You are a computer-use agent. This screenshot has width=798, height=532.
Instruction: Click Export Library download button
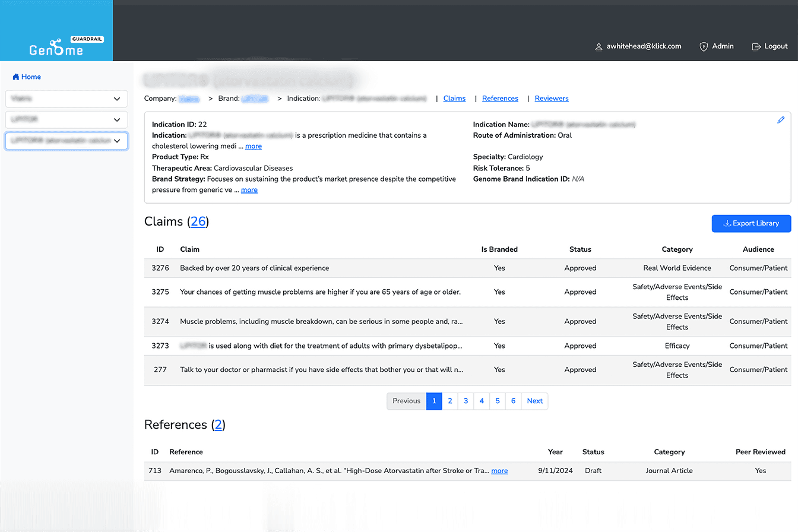pos(751,224)
